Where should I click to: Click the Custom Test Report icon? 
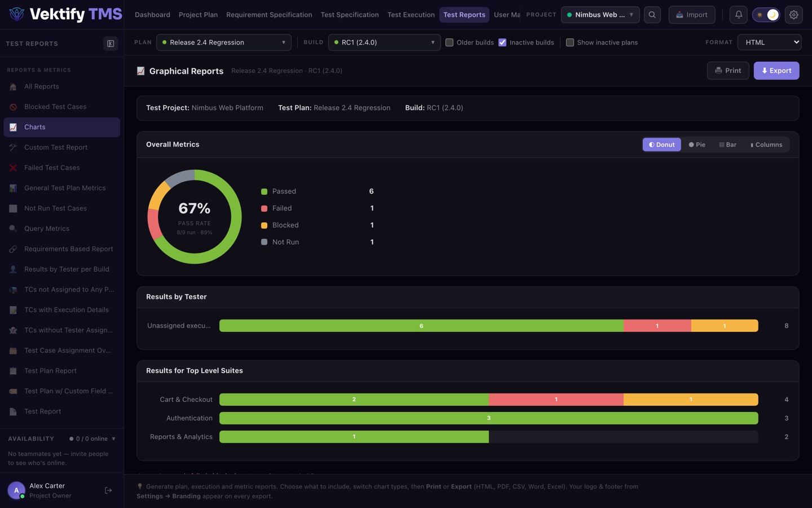[13, 147]
